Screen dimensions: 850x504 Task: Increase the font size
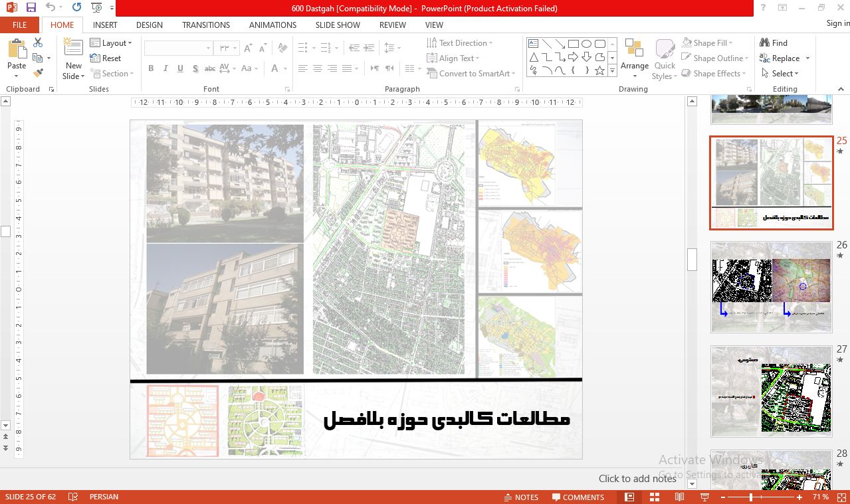[x=248, y=48]
